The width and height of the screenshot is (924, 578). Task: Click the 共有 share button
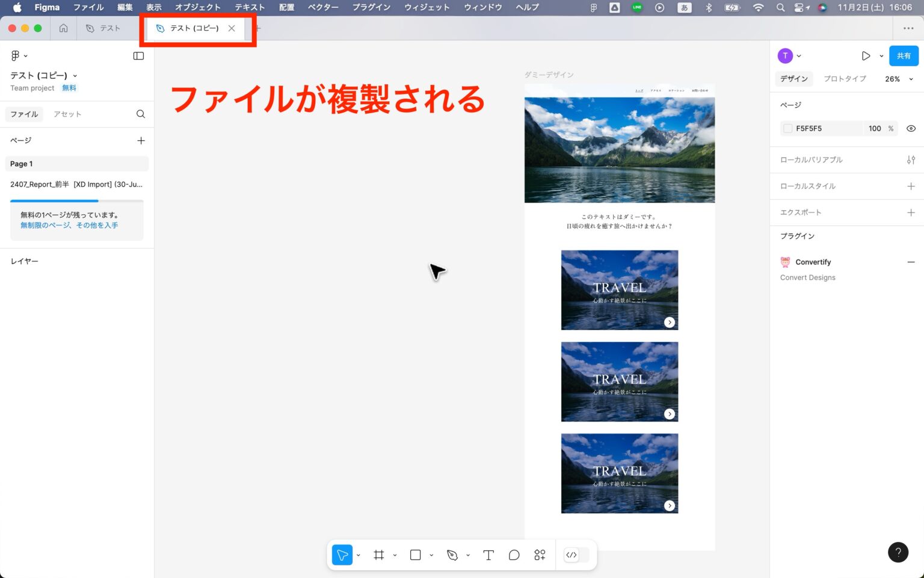coord(904,56)
